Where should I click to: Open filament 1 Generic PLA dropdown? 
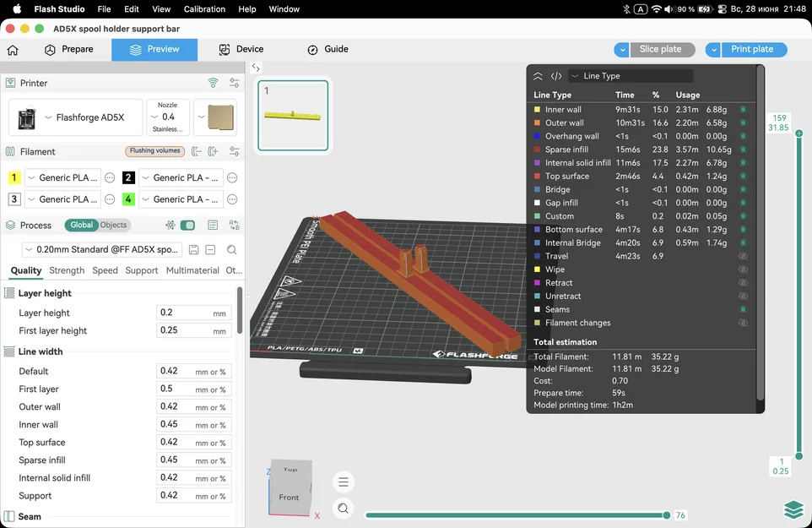(x=62, y=177)
